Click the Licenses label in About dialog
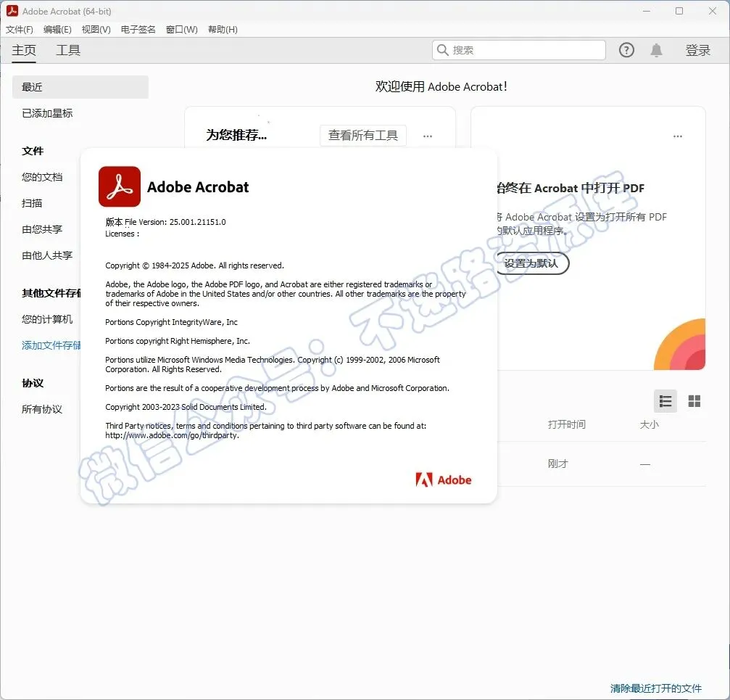 point(122,234)
